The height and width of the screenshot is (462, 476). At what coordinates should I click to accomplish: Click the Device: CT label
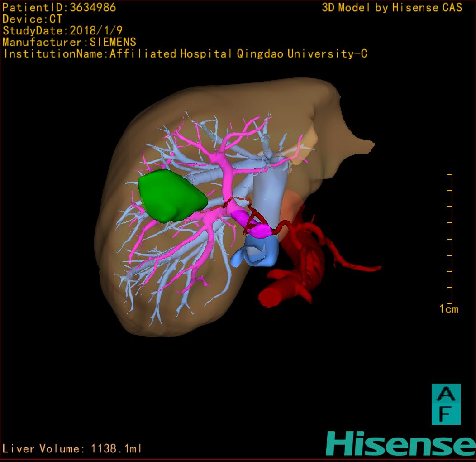coord(33,19)
